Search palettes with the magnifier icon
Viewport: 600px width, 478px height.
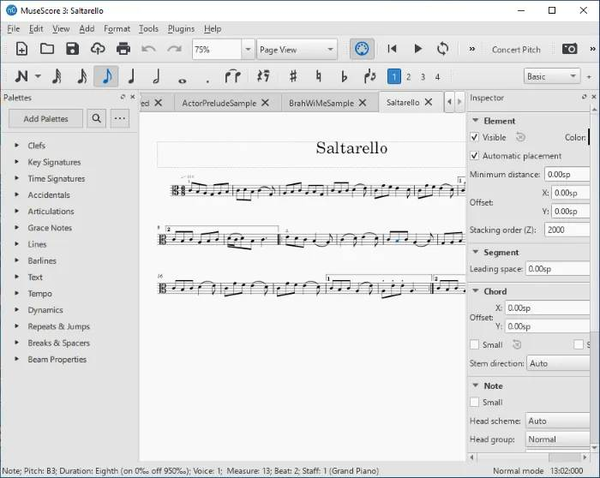click(96, 119)
